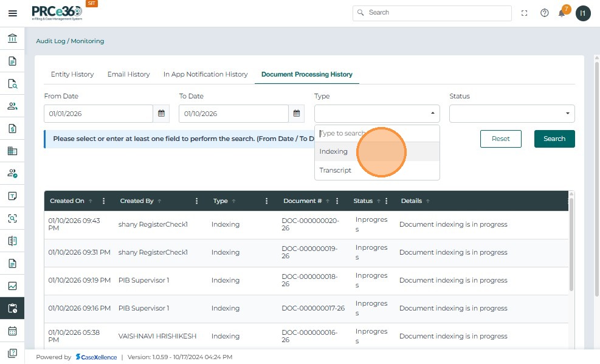The image size is (600, 364).
Task: Open Created On column options menu
Action: point(104,201)
